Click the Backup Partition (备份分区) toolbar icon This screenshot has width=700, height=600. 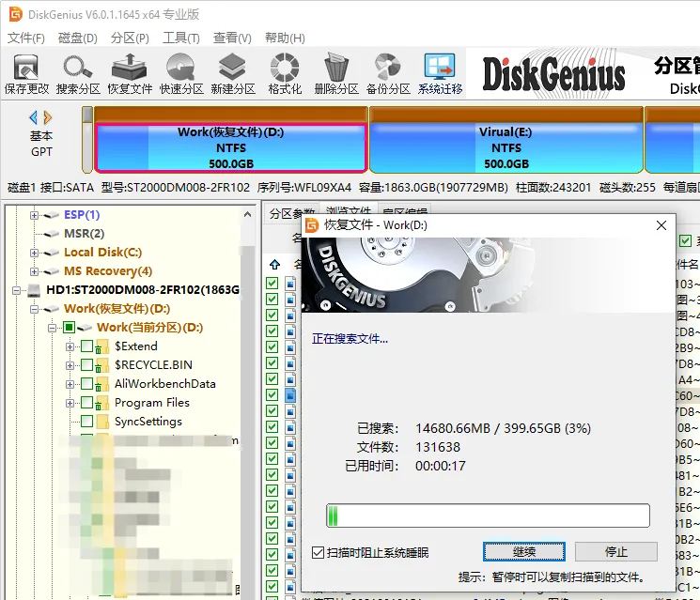pos(388,73)
